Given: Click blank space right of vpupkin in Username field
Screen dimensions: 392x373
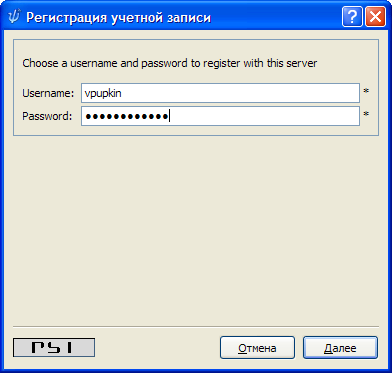Looking at the screenshot, I should 240,93.
